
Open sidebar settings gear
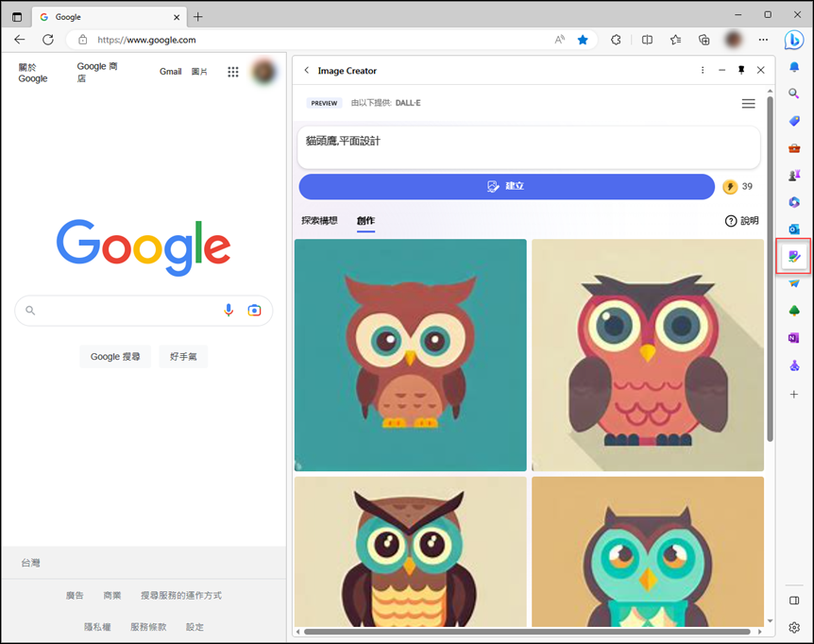(x=794, y=627)
